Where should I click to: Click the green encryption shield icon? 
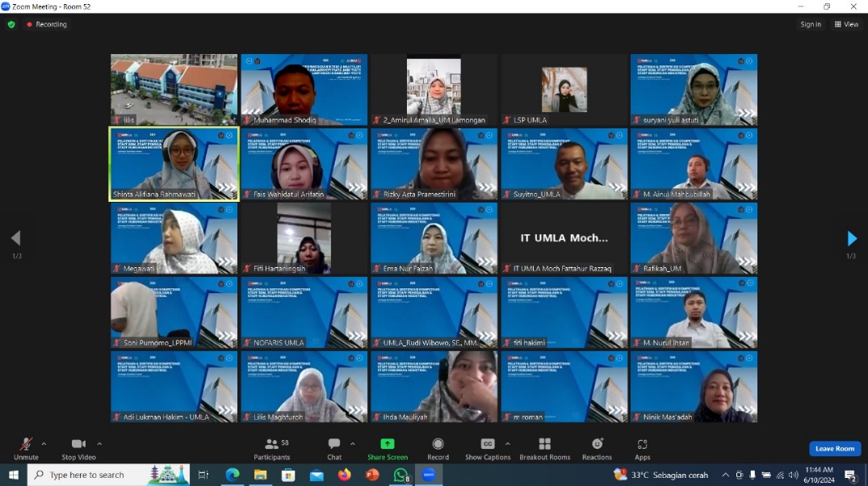[x=11, y=24]
